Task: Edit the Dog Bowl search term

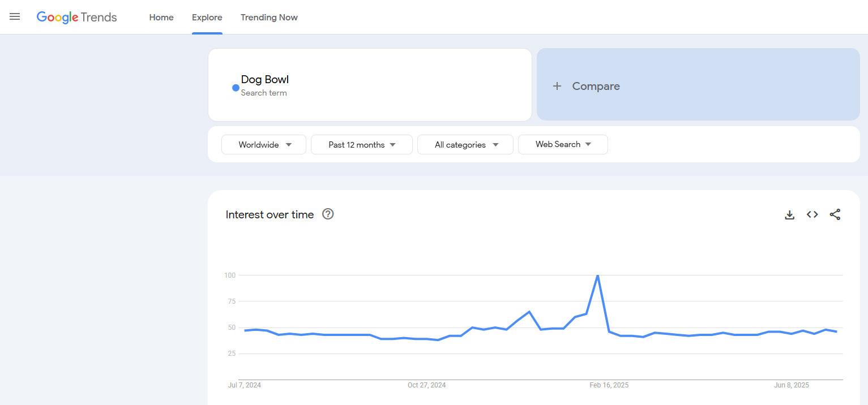Action: (x=265, y=80)
